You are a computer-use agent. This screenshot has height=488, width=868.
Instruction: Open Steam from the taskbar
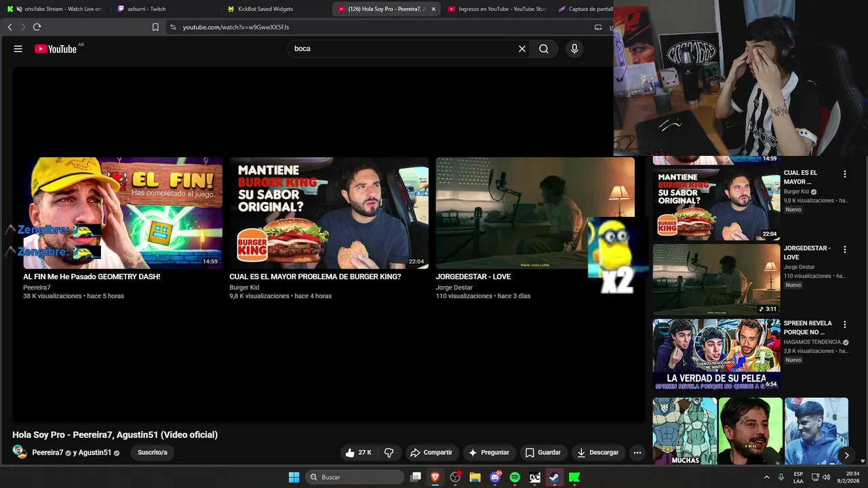555,477
